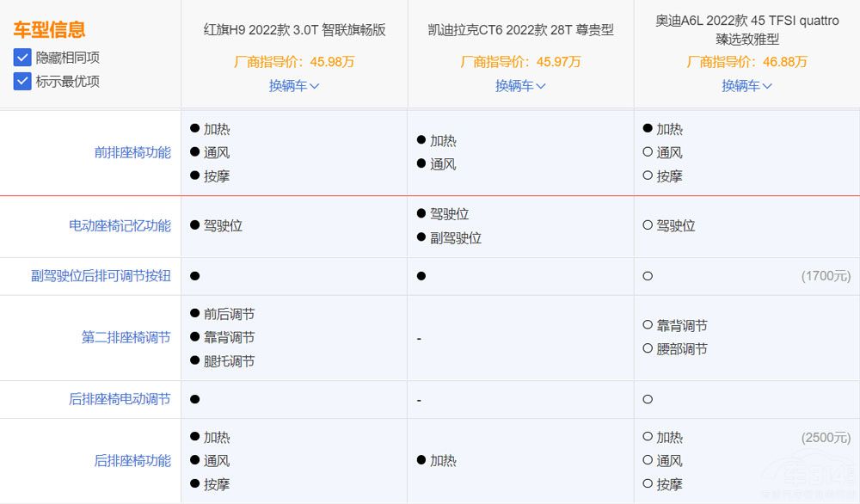Uncheck the 标示最优项 checkbox
The image size is (860, 504).
coord(21,82)
